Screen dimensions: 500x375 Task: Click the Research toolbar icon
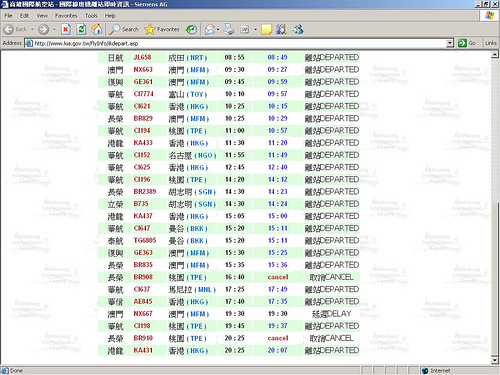tap(282, 30)
